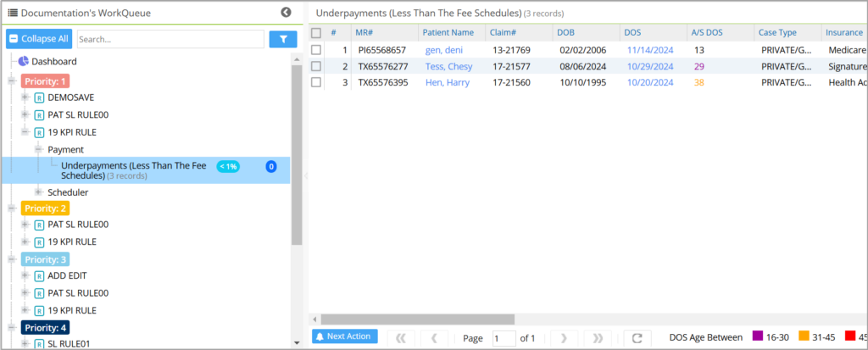Image resolution: width=868 pixels, height=350 pixels.
Task: Click the R icon beside ADD EDIT
Action: (x=39, y=275)
